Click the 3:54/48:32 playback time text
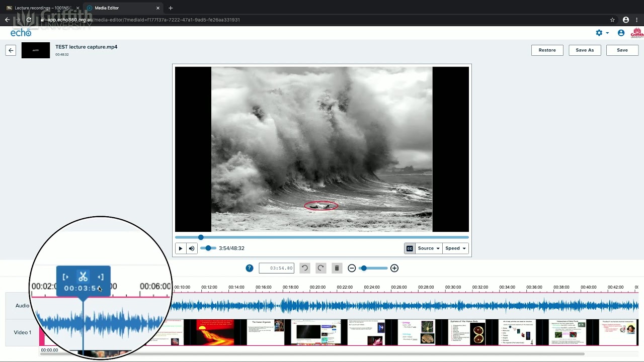Screen dimensions: 644x362 [231, 248]
